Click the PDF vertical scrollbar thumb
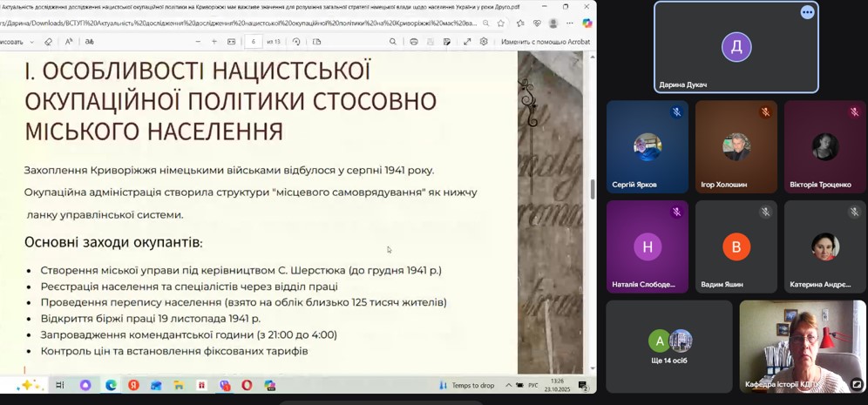 point(593,189)
